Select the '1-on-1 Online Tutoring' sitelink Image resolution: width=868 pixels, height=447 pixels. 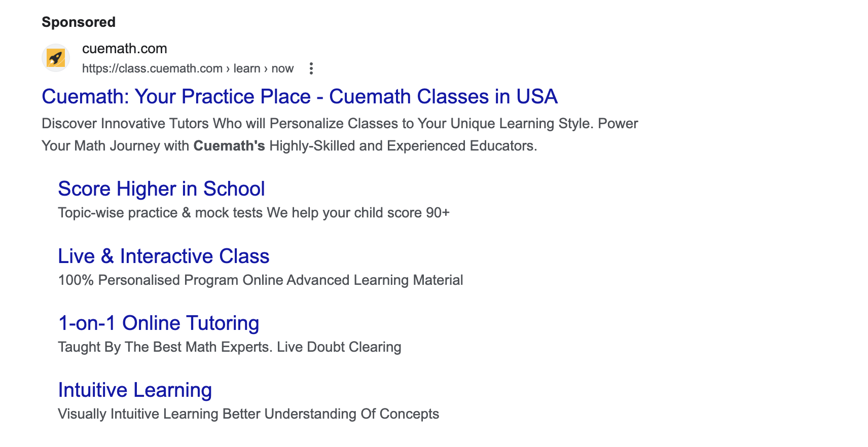[158, 323]
